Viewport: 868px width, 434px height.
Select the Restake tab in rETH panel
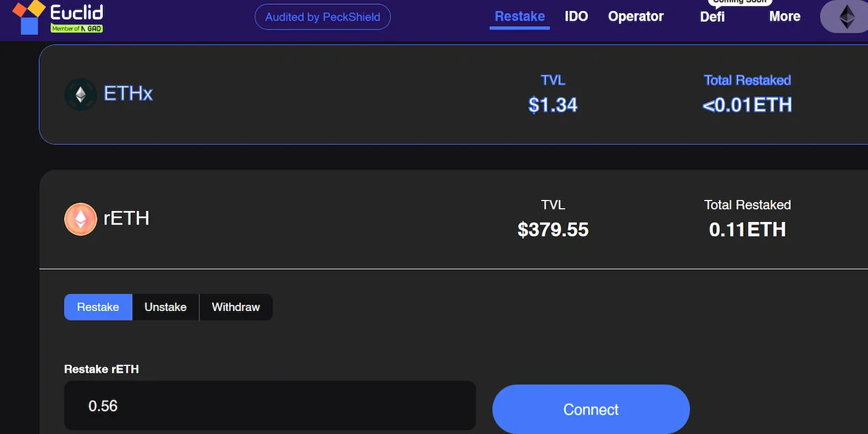coord(98,307)
